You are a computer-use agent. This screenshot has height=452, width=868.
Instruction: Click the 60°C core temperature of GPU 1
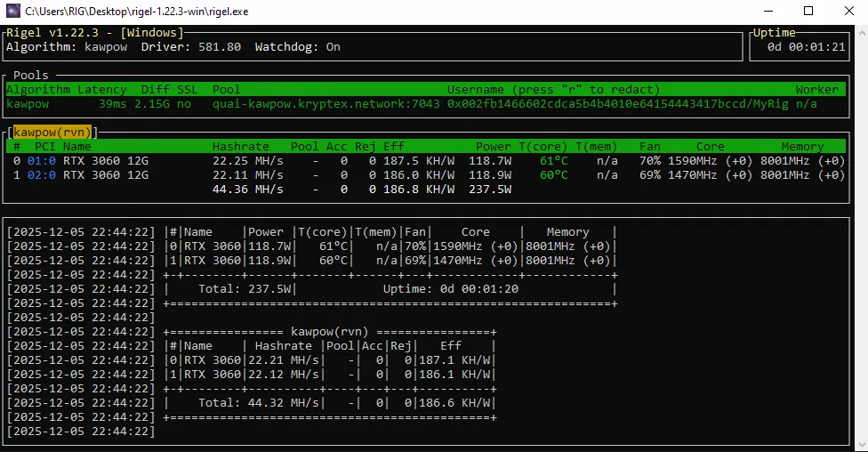[x=553, y=175]
